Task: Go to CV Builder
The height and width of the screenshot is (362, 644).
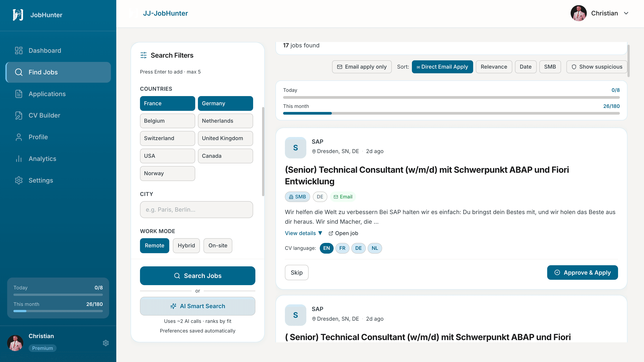Action: pos(58,116)
